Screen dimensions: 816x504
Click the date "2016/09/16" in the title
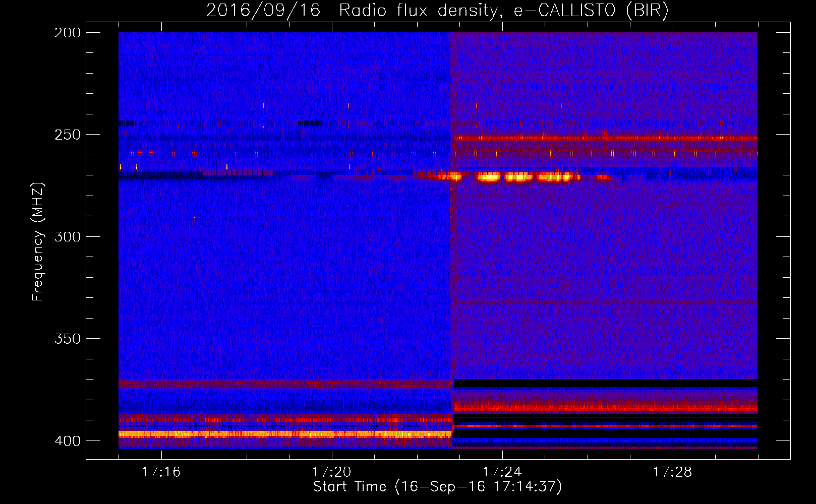[263, 11]
